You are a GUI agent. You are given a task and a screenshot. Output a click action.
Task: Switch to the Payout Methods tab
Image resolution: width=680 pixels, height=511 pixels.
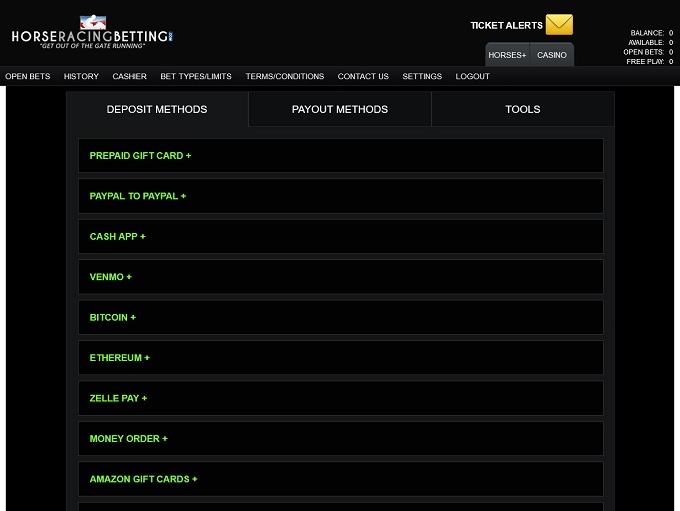[x=340, y=109]
